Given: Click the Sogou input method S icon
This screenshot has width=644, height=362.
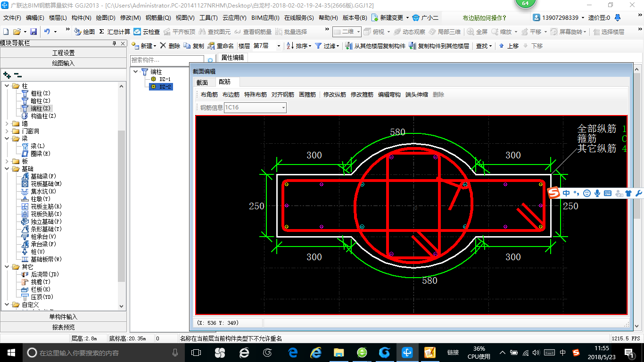Looking at the screenshot, I should pyautogui.click(x=554, y=193).
